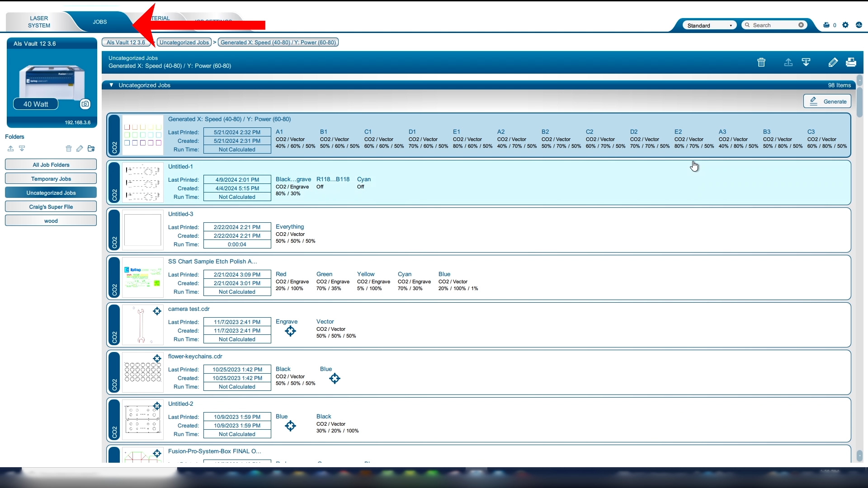Click the Fusion-Pro-System-Box FINAL job title
Screen dimensions: 868x488
(x=214, y=451)
